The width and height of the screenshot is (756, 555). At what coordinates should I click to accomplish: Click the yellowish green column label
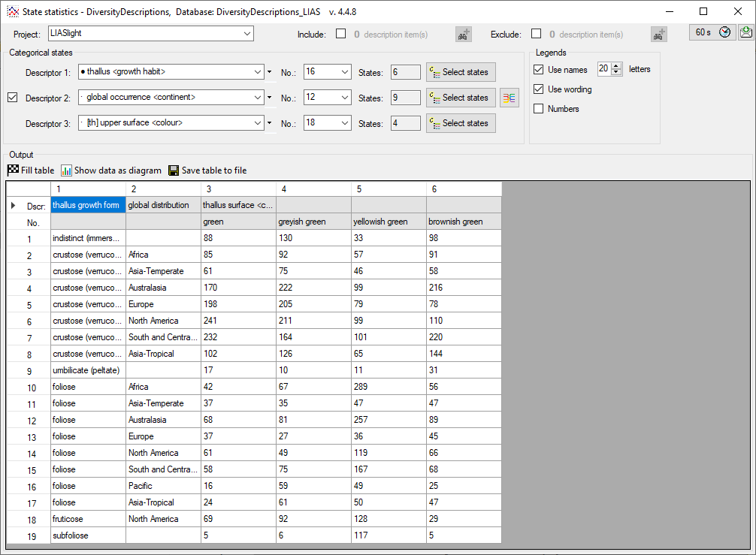click(x=389, y=222)
